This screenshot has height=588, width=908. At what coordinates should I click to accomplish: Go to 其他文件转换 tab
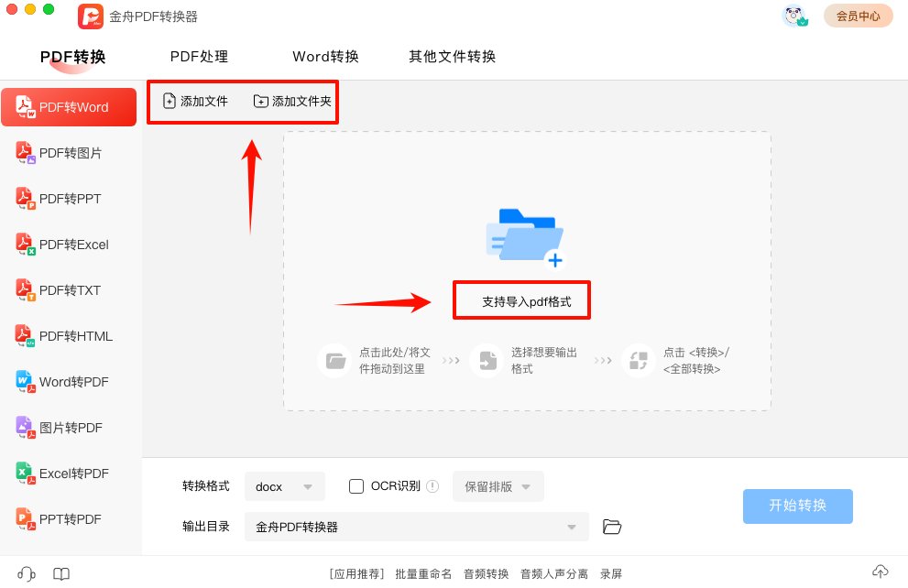pos(452,57)
